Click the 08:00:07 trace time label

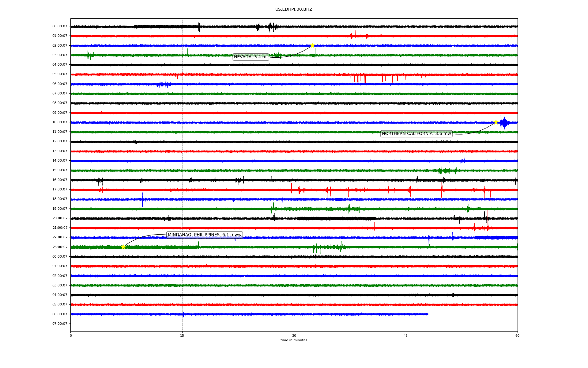click(x=60, y=103)
